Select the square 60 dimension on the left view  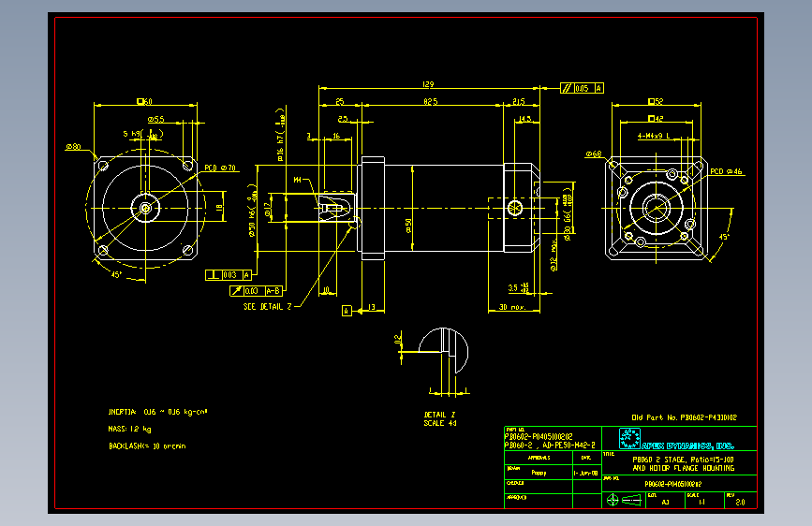(x=144, y=101)
